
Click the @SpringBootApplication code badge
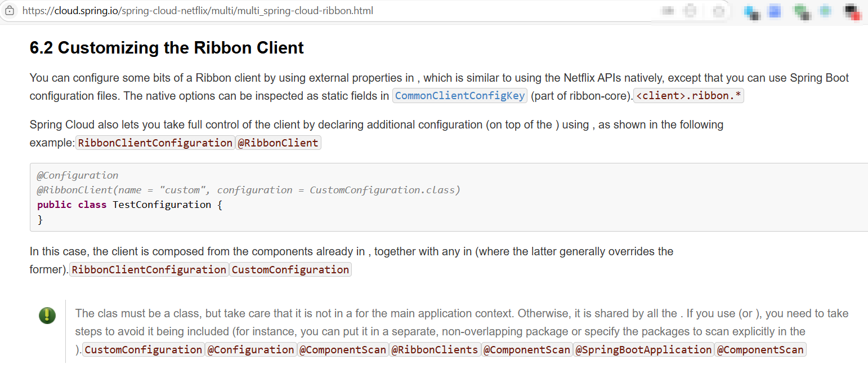tap(644, 350)
